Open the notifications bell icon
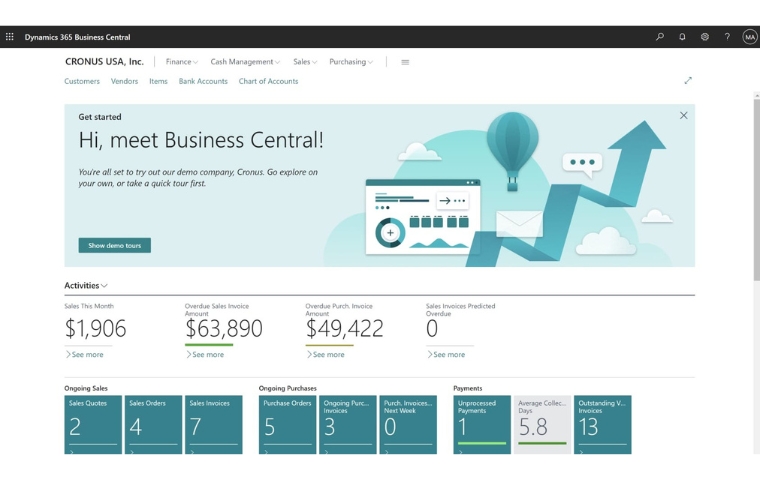This screenshot has height=480, width=760. click(682, 37)
